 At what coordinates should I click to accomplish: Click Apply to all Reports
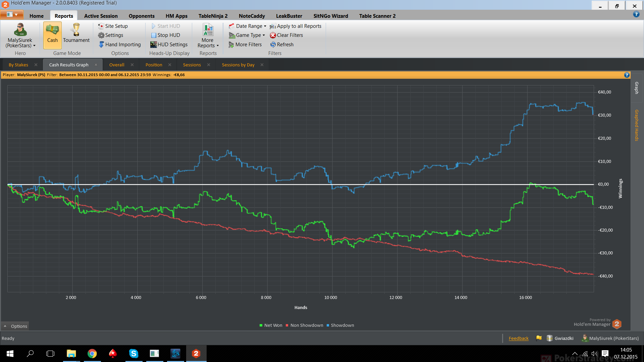[296, 26]
